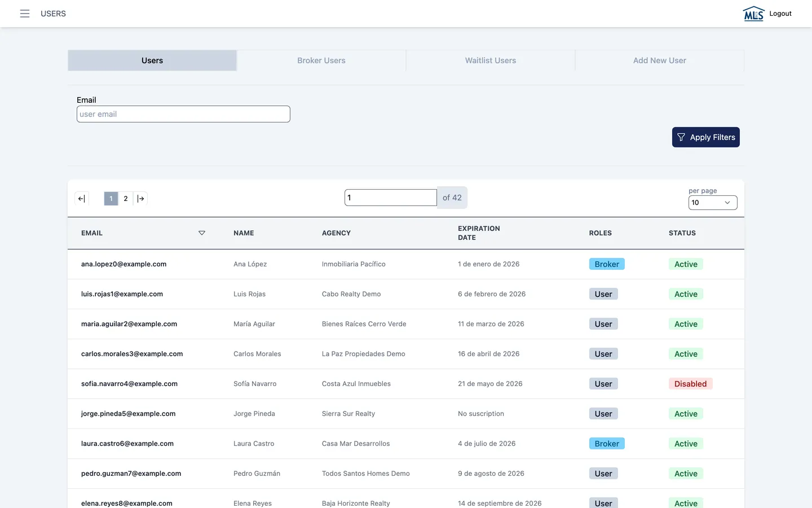Screen dimensions: 812x508
Task: Select jorge.pineda5@example.com email entry
Action: (x=129, y=414)
